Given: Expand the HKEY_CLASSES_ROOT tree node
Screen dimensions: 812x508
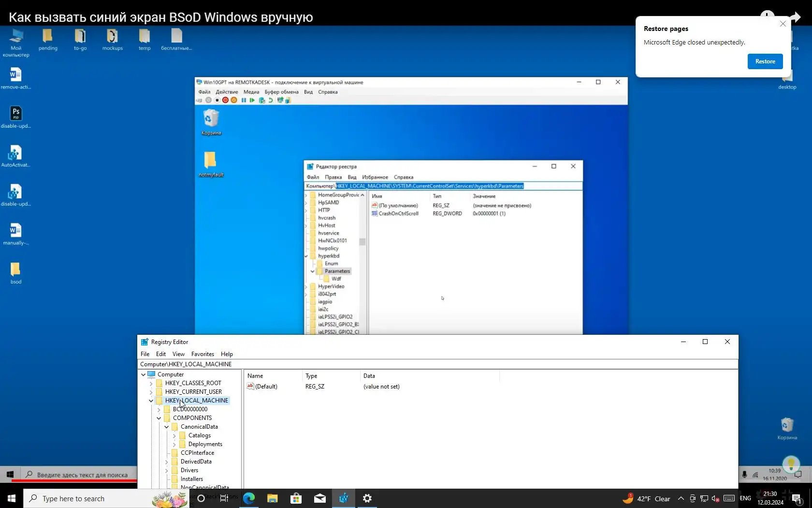Looking at the screenshot, I should pos(151,383).
